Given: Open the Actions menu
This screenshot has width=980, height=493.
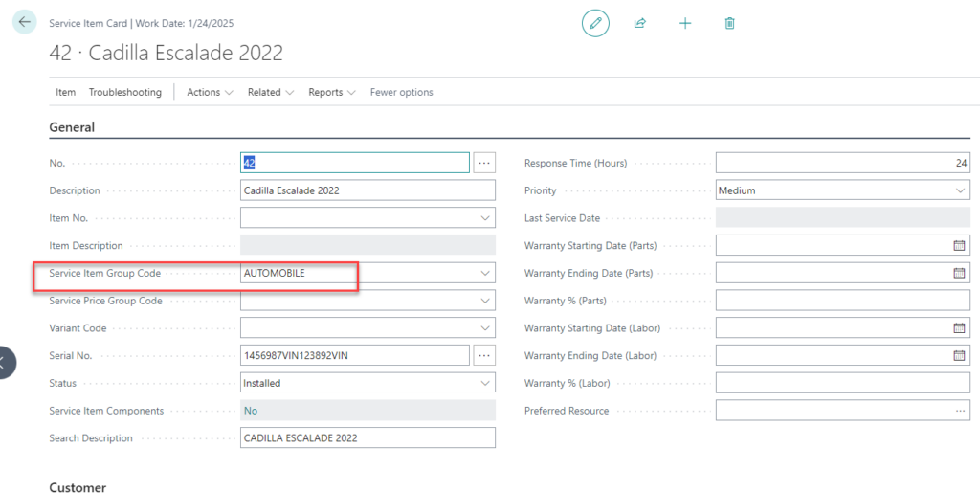Looking at the screenshot, I should (210, 92).
